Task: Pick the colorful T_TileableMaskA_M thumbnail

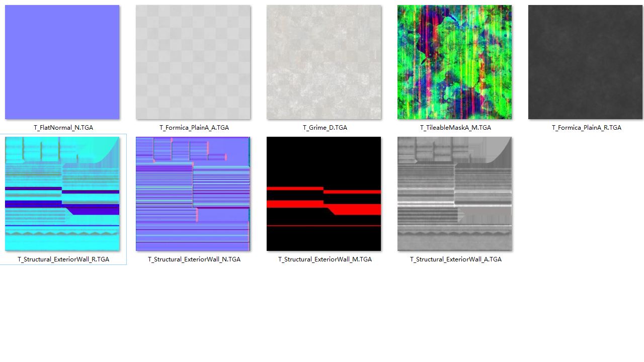Action: (x=455, y=62)
